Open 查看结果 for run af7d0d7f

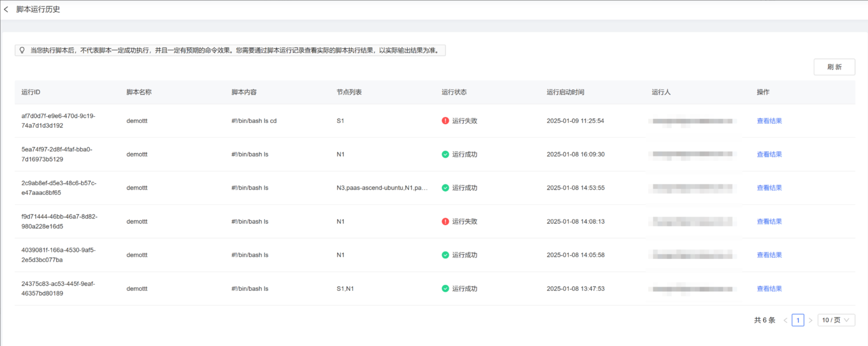point(769,121)
